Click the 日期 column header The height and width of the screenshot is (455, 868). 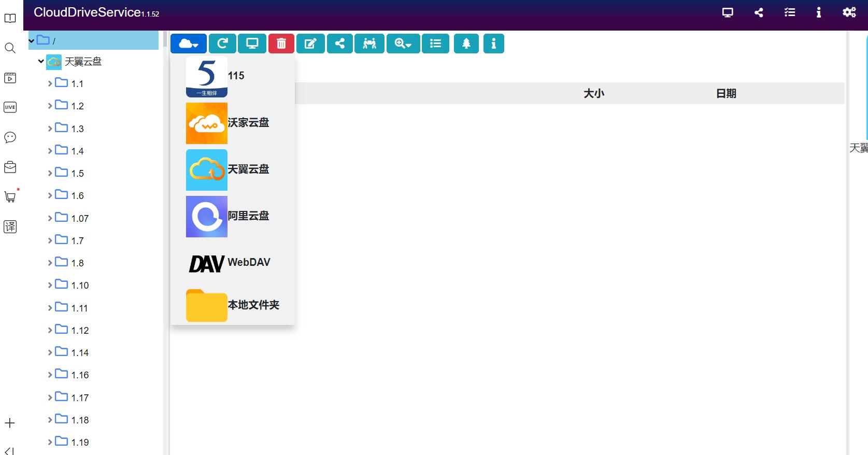tap(726, 94)
